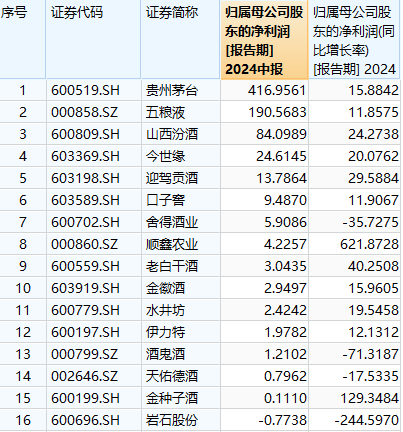Select net profit value 84.0989
403x432 pixels.
click(x=281, y=134)
